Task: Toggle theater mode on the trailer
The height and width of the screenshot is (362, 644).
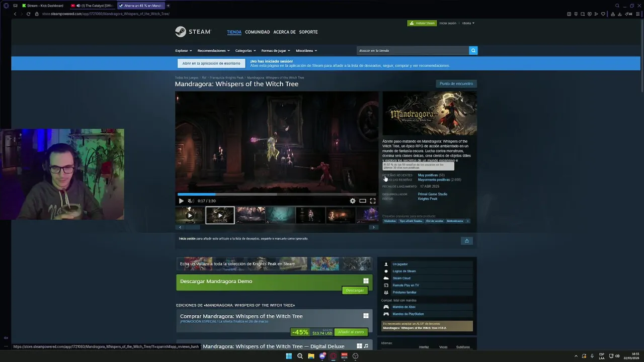Action: coord(363,201)
